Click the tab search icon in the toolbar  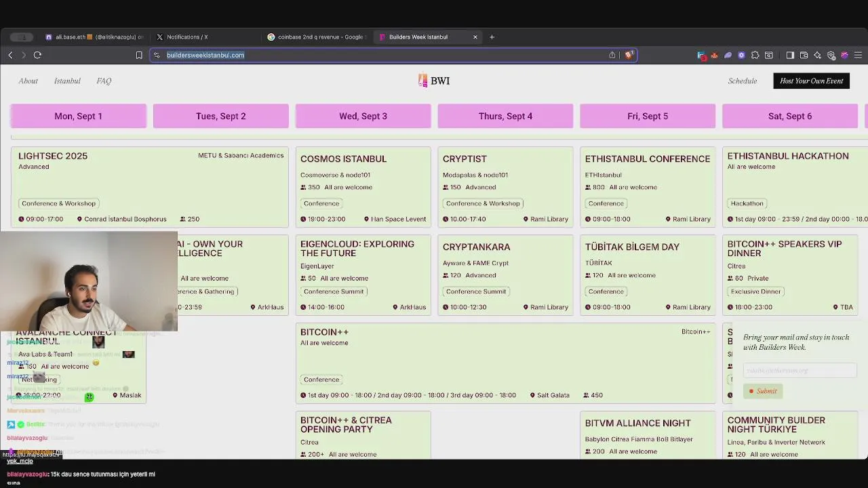pos(768,55)
